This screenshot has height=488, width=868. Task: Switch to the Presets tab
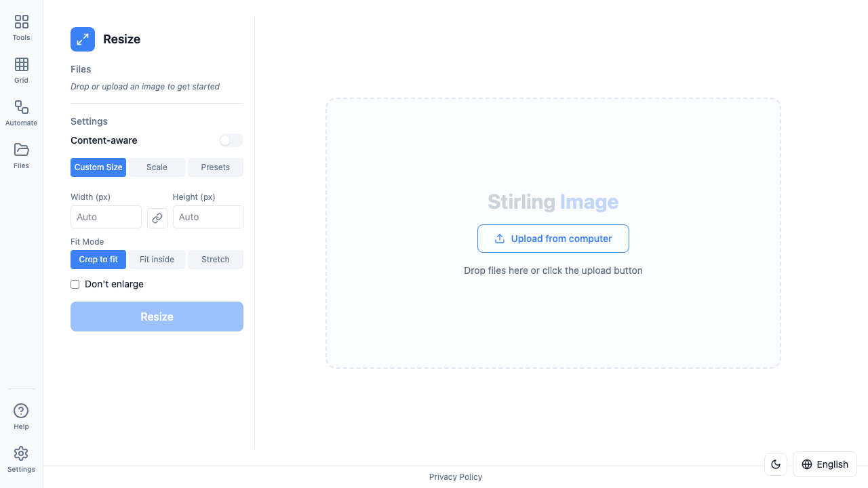(216, 167)
